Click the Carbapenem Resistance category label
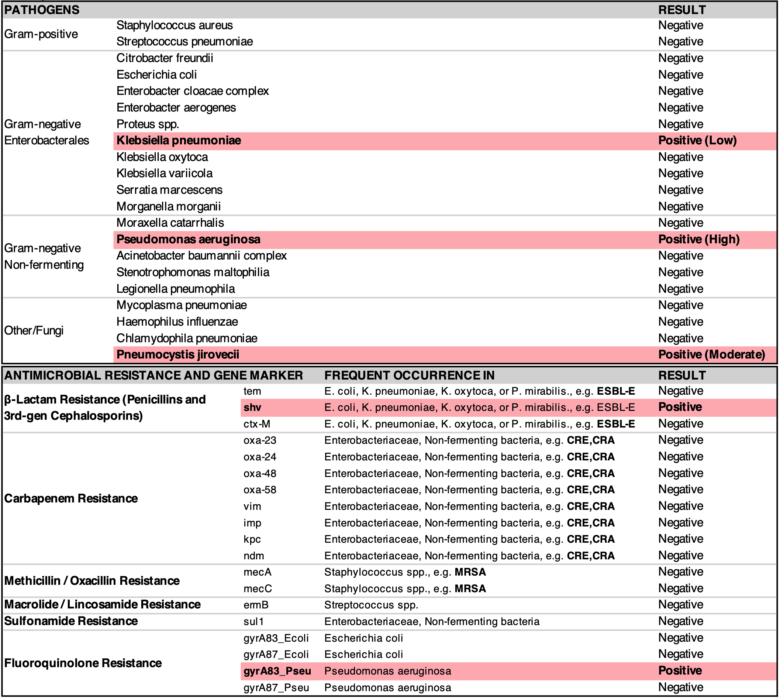 point(71,498)
